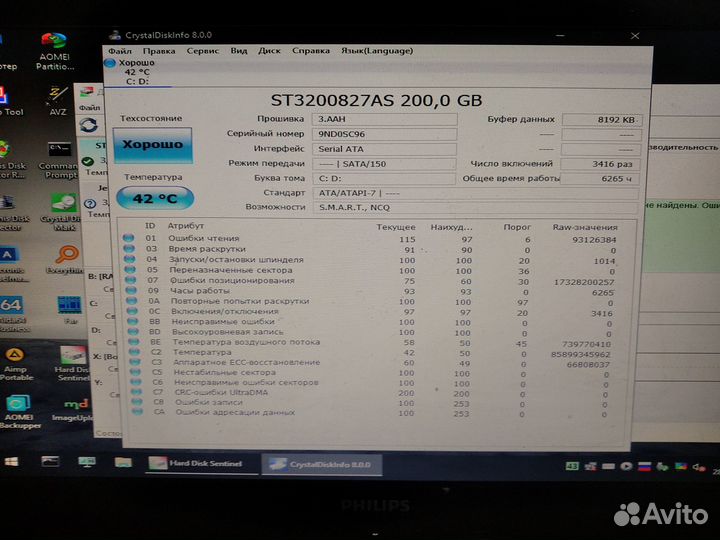Click status icon of Запуски/остановки шпинделя row
Image resolution: width=720 pixels, height=540 pixels.
tap(129, 259)
